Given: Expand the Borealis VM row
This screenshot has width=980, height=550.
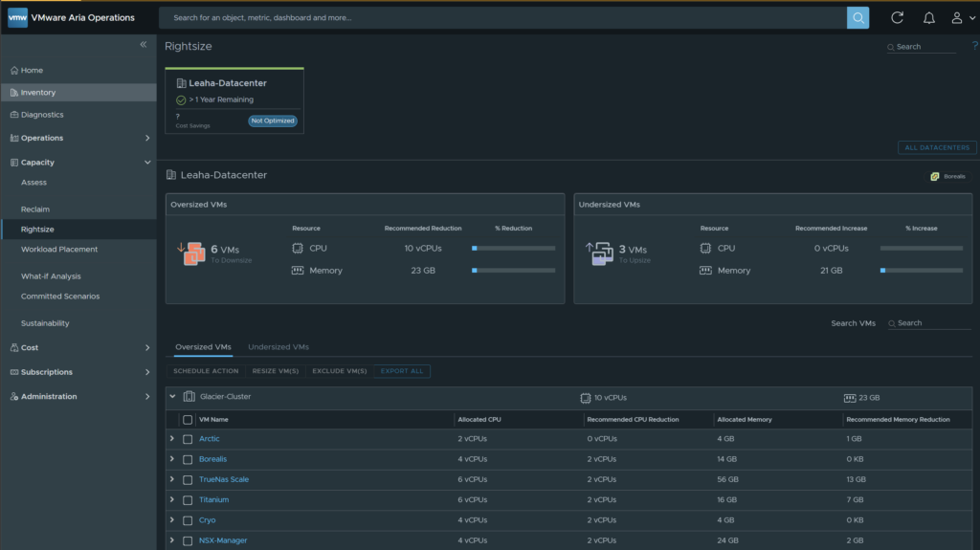Looking at the screenshot, I should pyautogui.click(x=172, y=459).
